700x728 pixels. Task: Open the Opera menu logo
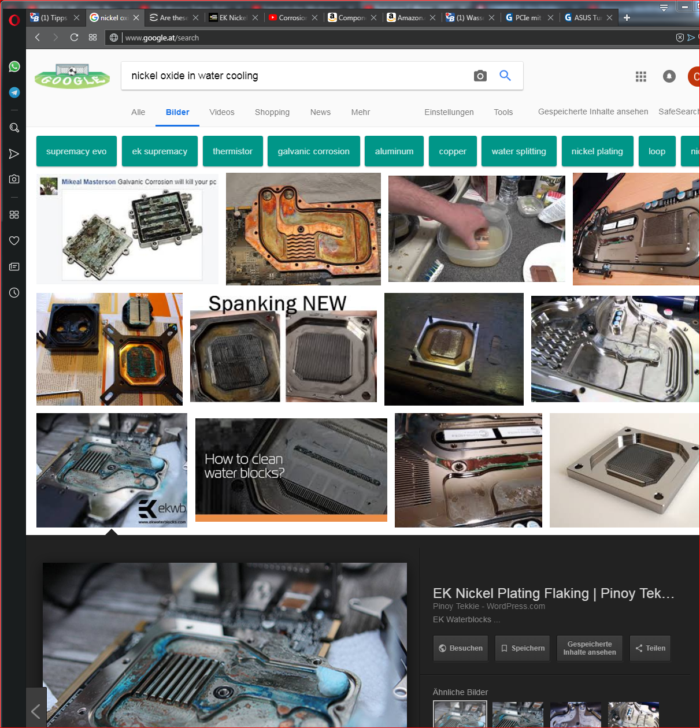[14, 20]
